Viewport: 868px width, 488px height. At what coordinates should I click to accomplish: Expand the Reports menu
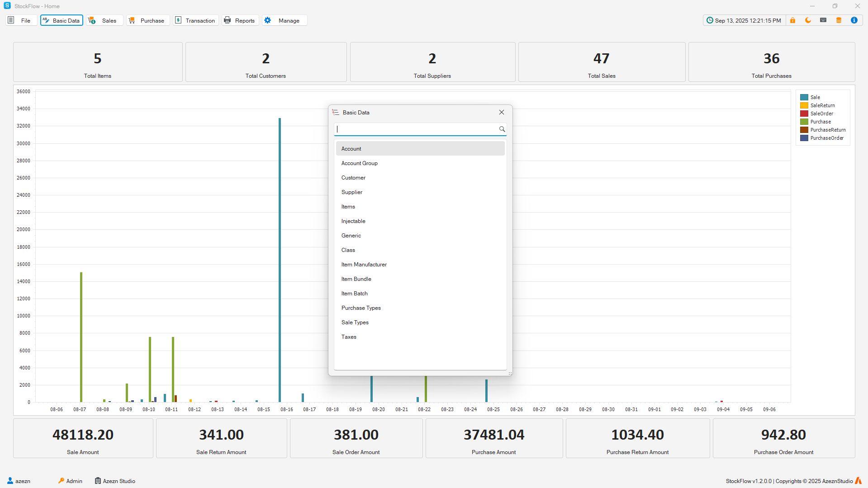pos(240,20)
